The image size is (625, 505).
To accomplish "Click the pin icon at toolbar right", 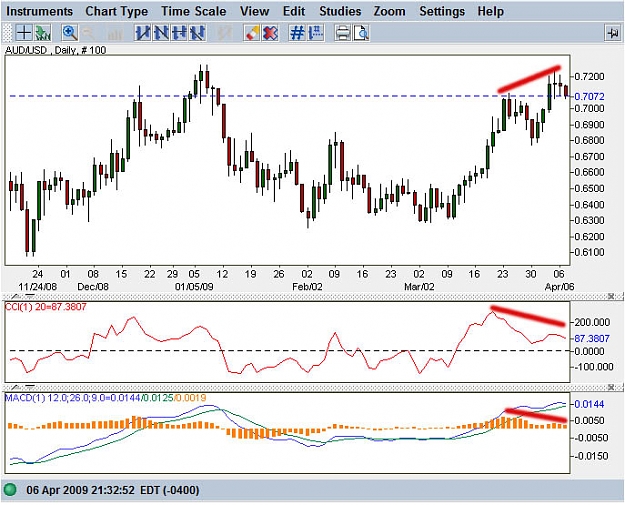I will point(613,33).
